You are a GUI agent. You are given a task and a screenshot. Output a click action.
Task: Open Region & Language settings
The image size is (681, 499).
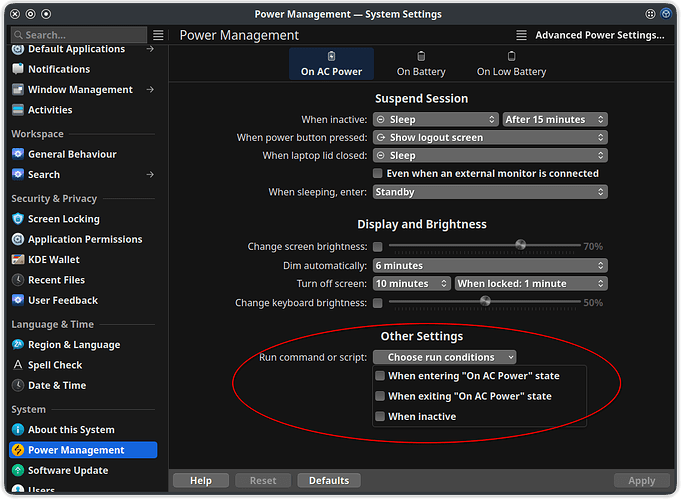(x=83, y=345)
